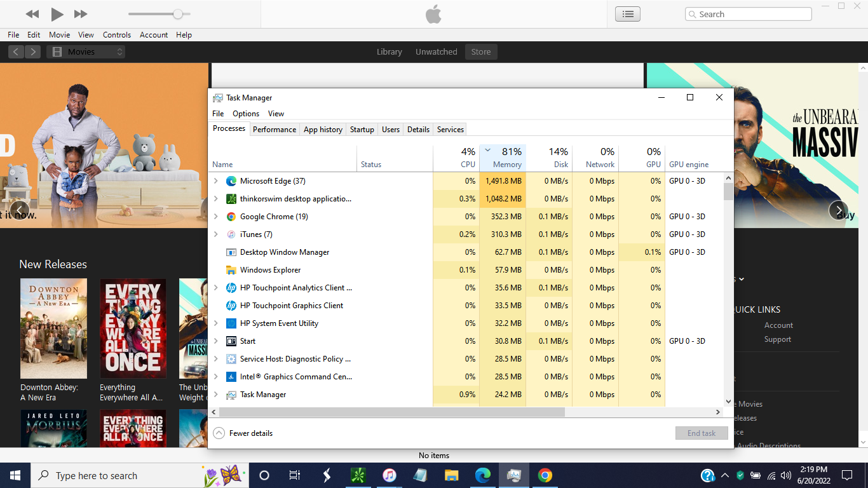Screen dimensions: 868x488
Task: Select Windows Explorer process icon
Action: [x=231, y=270]
